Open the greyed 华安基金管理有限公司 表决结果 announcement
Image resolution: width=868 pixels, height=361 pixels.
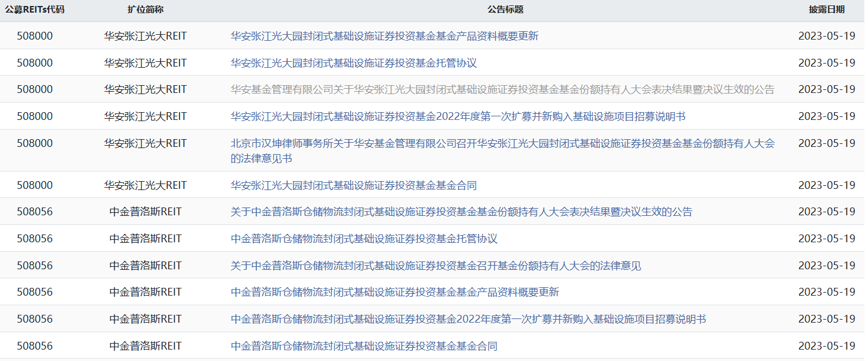tap(502, 89)
